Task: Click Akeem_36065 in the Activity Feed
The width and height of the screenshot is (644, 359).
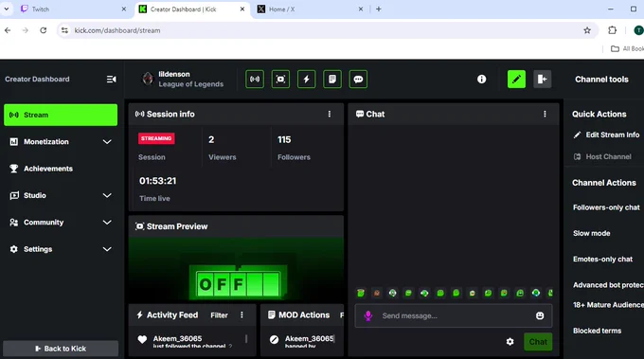Action: pyautogui.click(x=177, y=338)
